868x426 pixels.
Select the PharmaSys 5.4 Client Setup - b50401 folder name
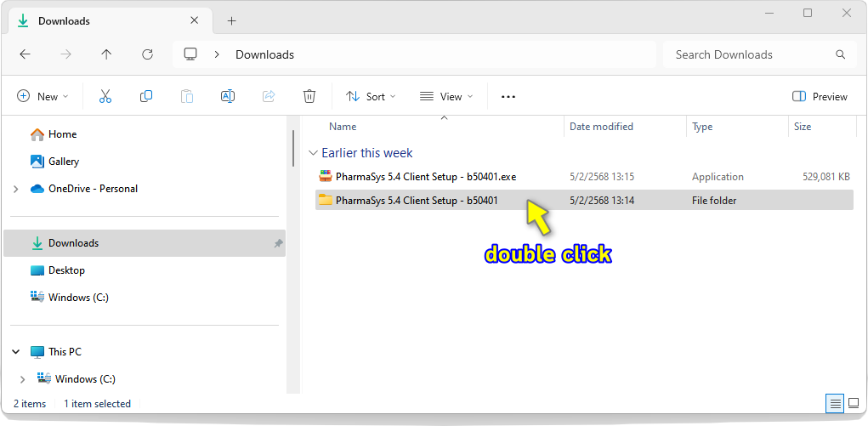pyautogui.click(x=417, y=201)
